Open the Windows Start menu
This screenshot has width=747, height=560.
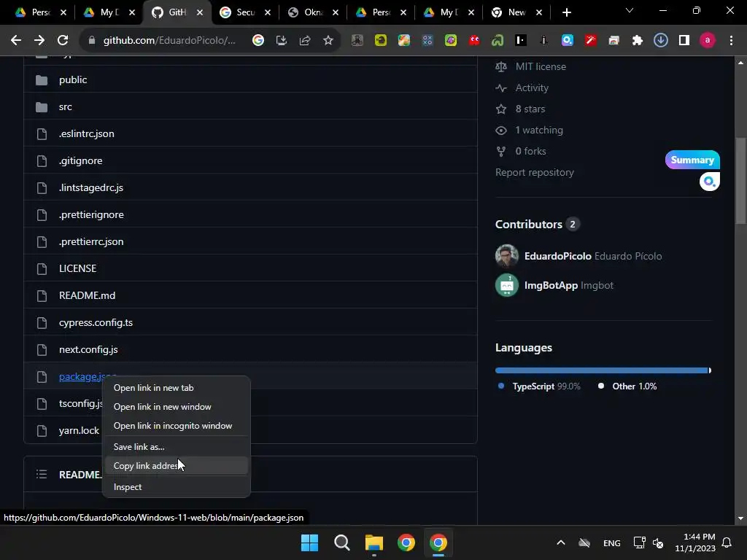point(309,542)
